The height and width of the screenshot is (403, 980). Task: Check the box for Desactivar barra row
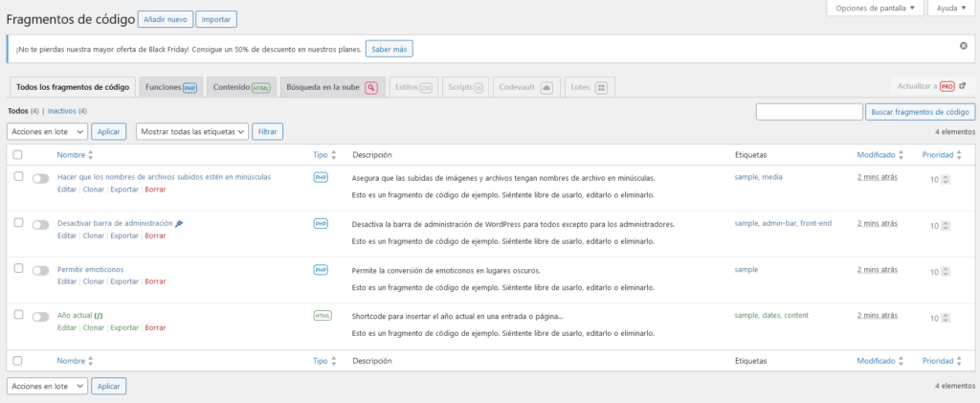click(18, 222)
